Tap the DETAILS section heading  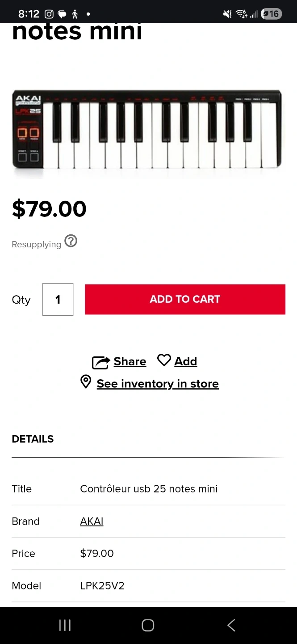33,439
